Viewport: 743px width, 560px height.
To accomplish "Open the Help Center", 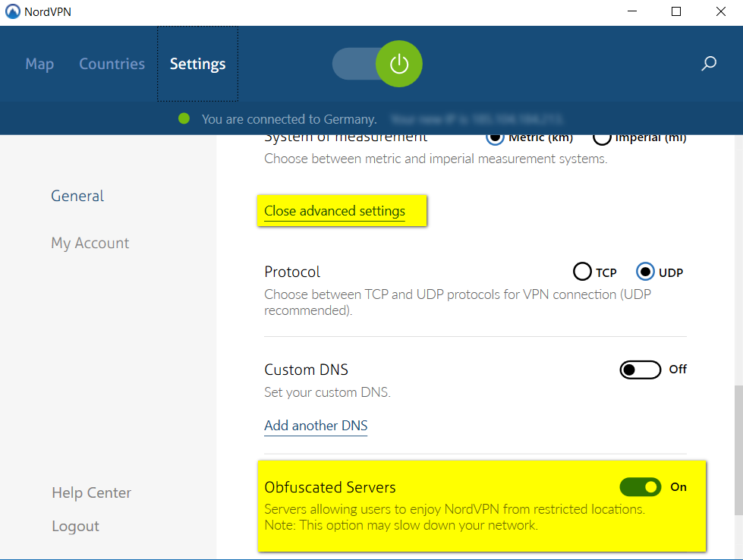I will click(x=92, y=492).
